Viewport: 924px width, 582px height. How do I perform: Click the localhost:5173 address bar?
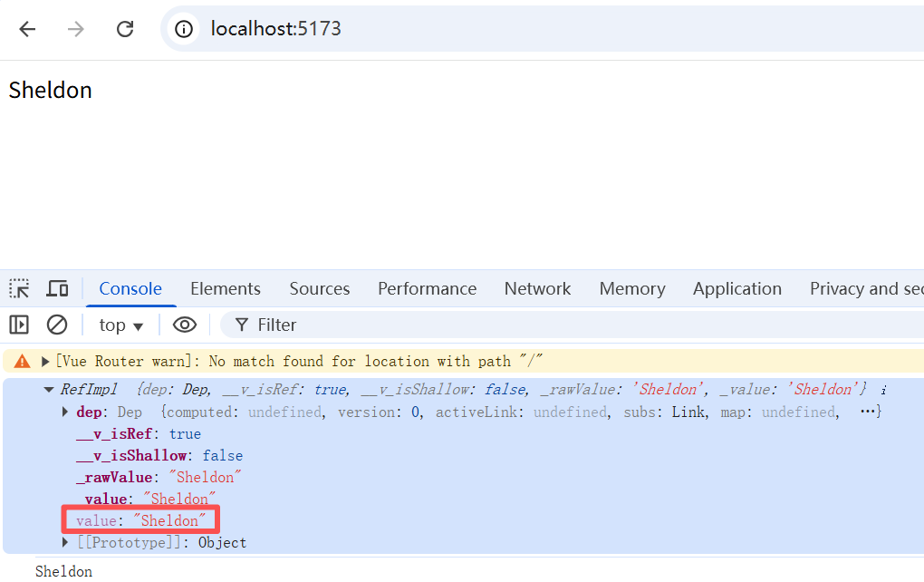[x=542, y=29]
